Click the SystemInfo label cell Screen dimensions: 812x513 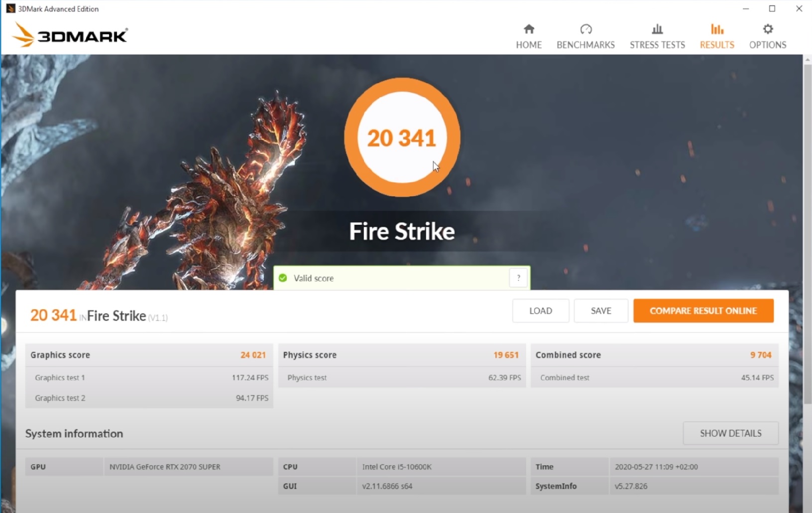pos(570,486)
